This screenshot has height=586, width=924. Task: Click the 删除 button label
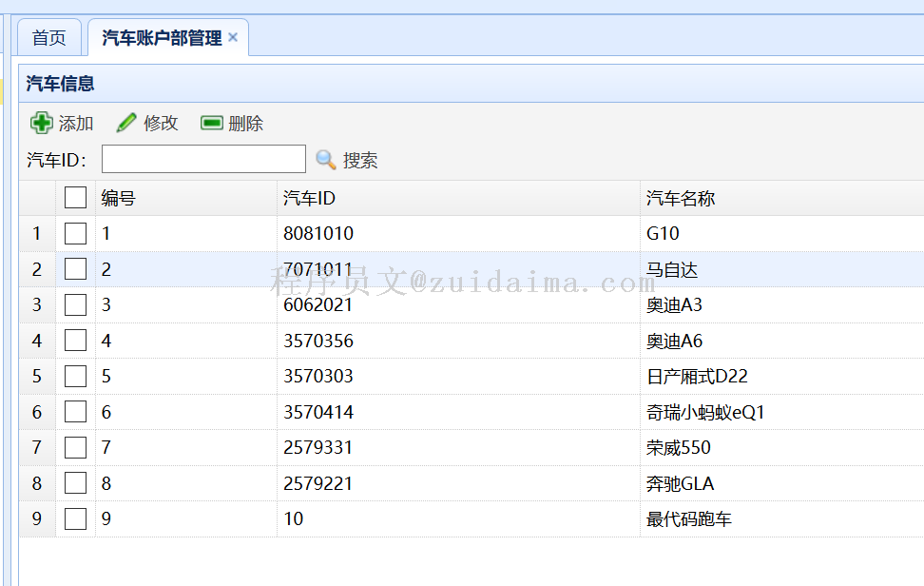(245, 124)
